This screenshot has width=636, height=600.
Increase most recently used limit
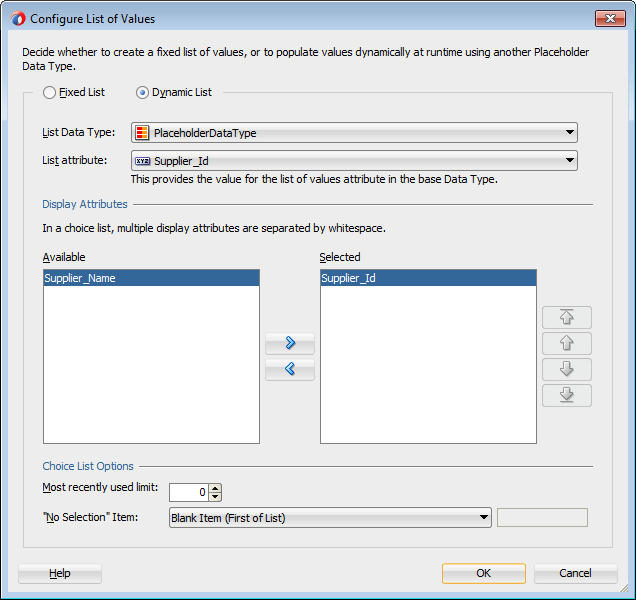pos(216,487)
